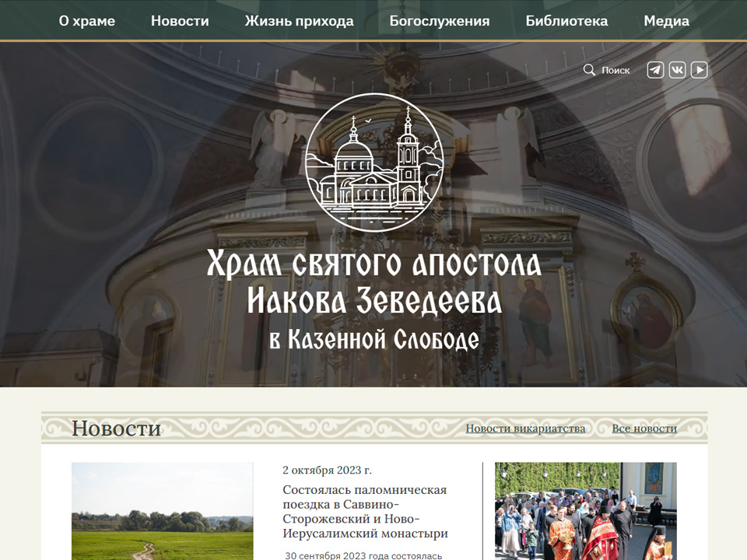Click the Новости section heading

tap(116, 428)
